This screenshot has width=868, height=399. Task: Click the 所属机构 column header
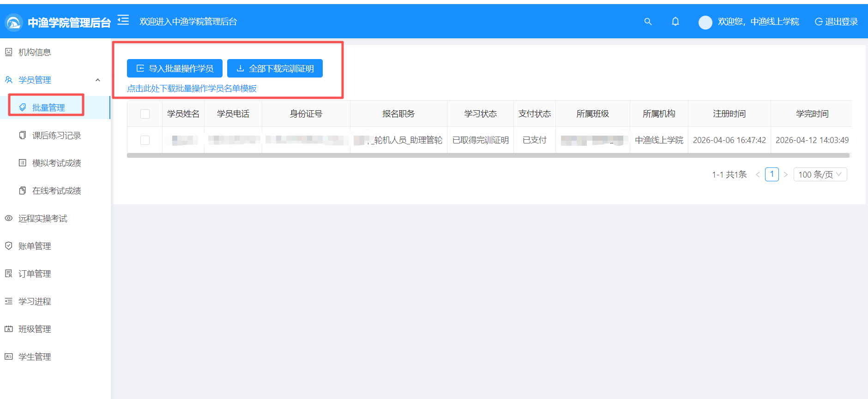(x=659, y=114)
